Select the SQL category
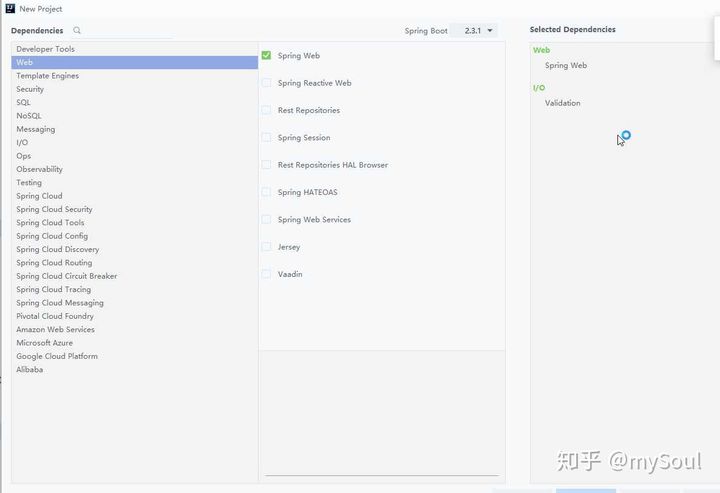Viewport: 720px width, 493px height. click(135, 102)
